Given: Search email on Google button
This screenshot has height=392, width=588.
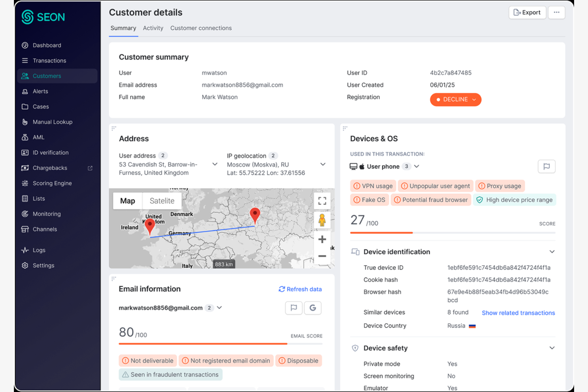Looking at the screenshot, I should [313, 308].
